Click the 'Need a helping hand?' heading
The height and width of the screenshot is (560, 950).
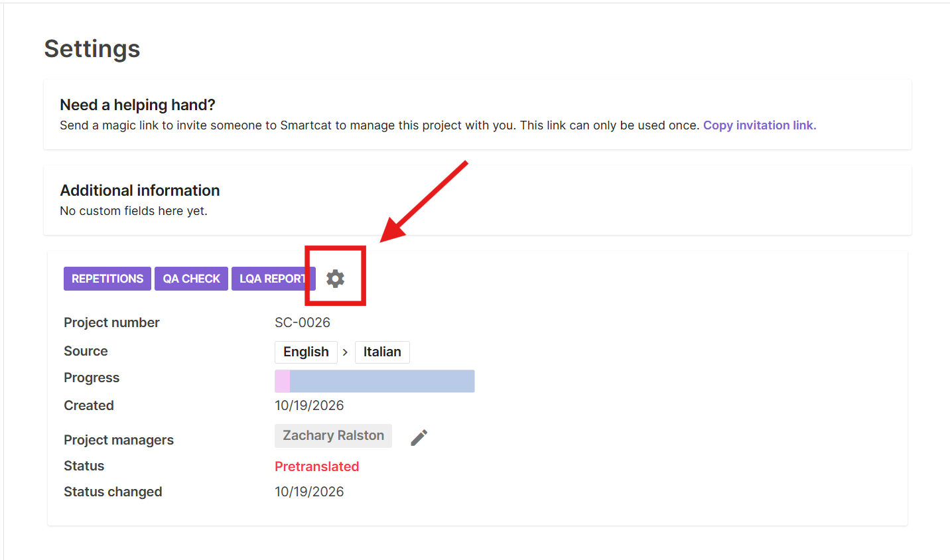coord(137,105)
